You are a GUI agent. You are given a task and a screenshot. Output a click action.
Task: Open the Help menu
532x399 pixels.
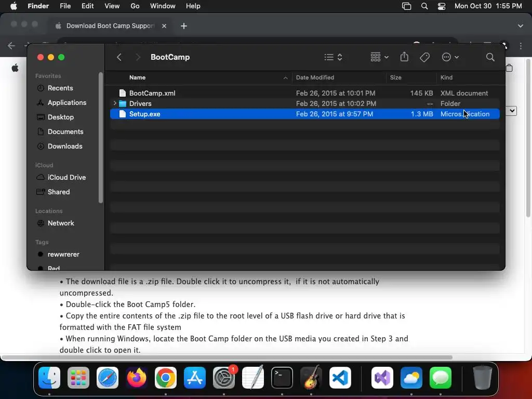(x=193, y=6)
